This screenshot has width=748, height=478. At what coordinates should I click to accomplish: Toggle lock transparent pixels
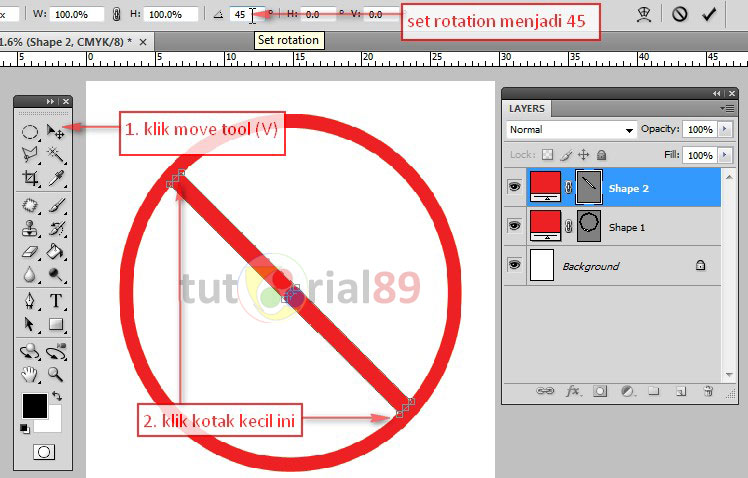pyautogui.click(x=548, y=155)
